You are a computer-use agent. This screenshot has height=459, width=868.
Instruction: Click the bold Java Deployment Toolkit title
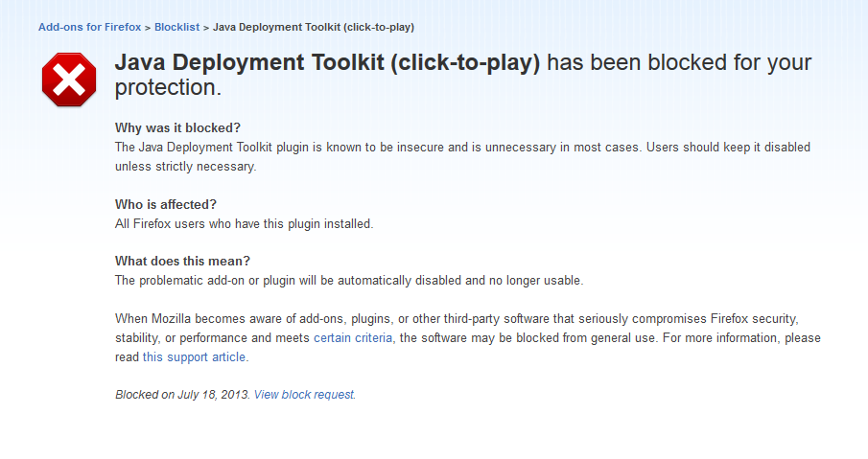327,62
